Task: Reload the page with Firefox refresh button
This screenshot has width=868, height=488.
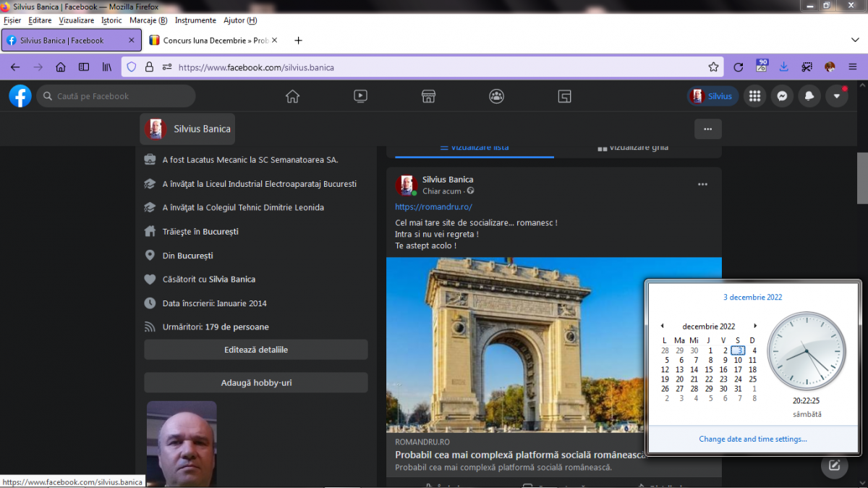Action: coord(738,67)
